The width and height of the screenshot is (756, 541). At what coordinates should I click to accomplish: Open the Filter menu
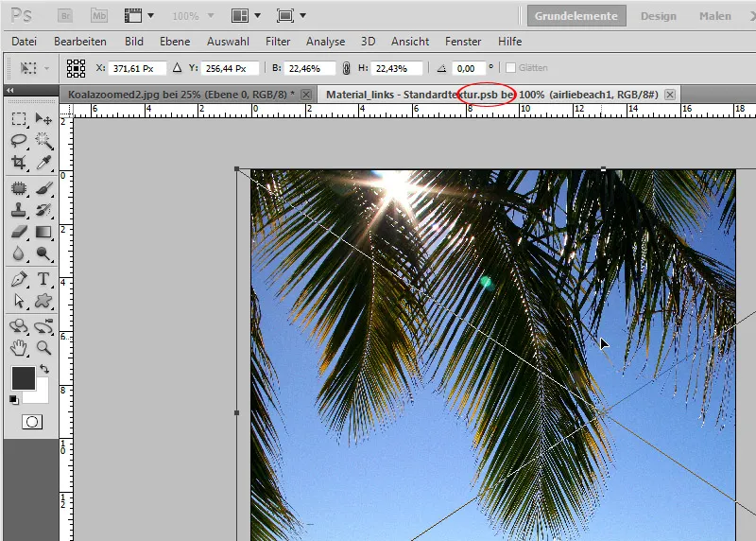click(278, 42)
